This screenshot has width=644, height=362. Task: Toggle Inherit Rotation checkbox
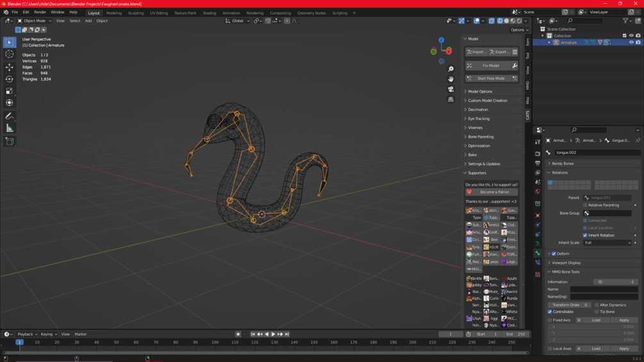[x=585, y=235]
